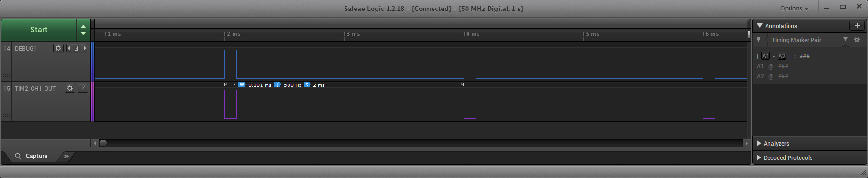
Task: Open TIM2_CH1_OUT channel settings gear
Action: [x=70, y=88]
